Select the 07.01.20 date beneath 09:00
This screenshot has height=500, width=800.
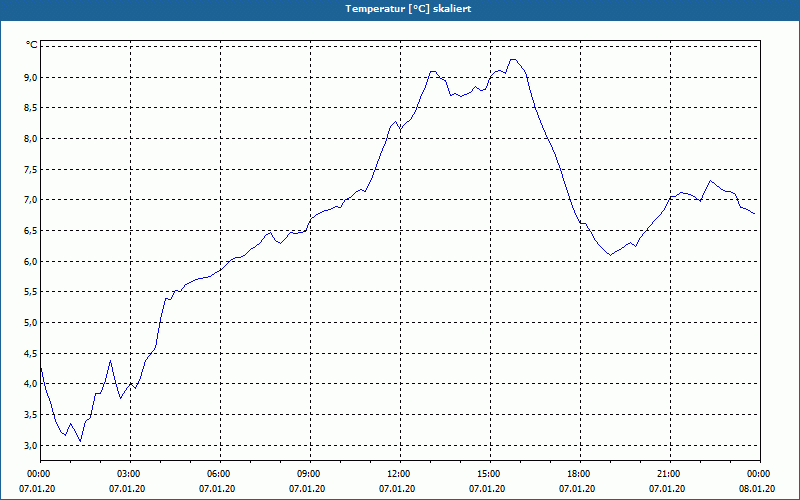pyautogui.click(x=307, y=489)
